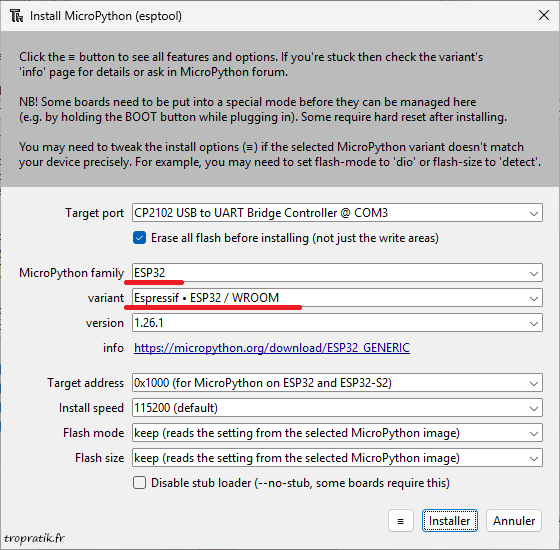The image size is (560, 550).
Task: Click the MicroPython family label
Action: pos(71,273)
